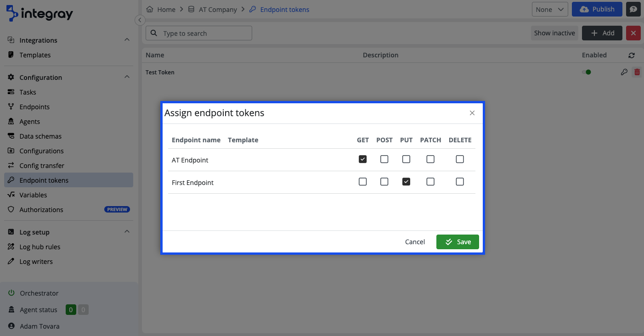Click the refresh icon in table header
The image size is (644, 336).
(x=632, y=55)
